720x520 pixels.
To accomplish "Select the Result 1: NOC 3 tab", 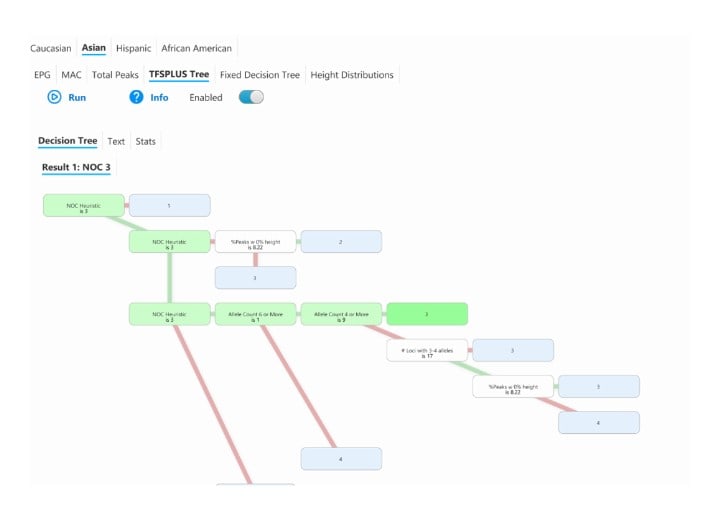I will 76,167.
